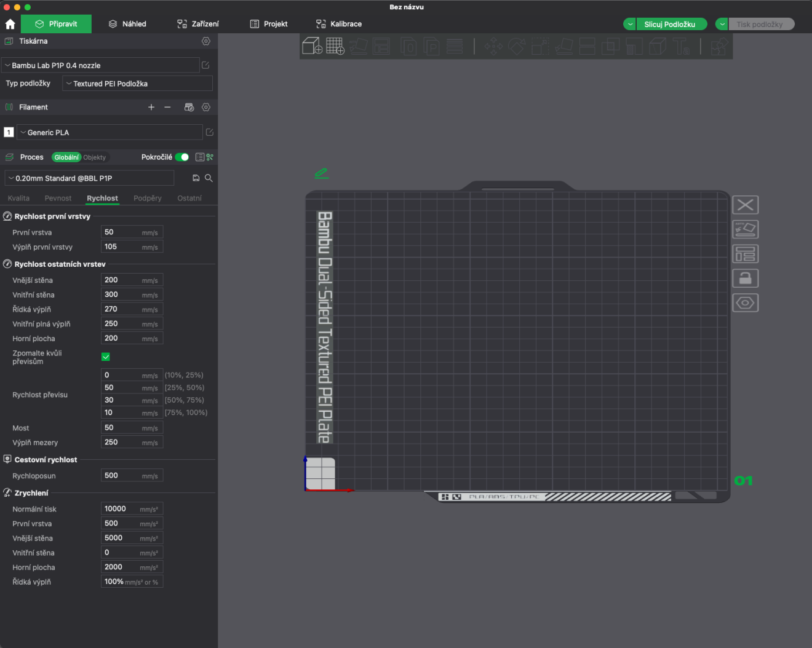Toggle the Pokročilé advanced switch
812x648 pixels.
pyautogui.click(x=182, y=157)
